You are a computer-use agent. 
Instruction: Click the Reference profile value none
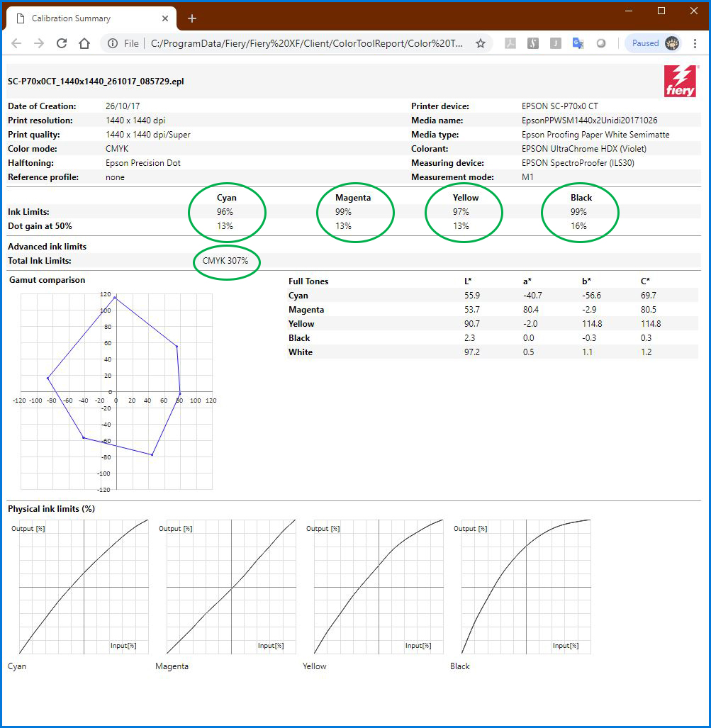click(115, 177)
